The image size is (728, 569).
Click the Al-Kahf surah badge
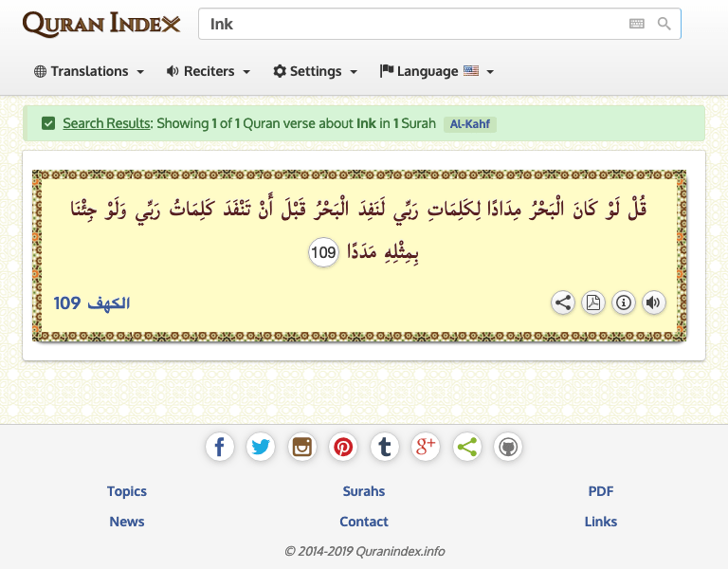point(470,124)
